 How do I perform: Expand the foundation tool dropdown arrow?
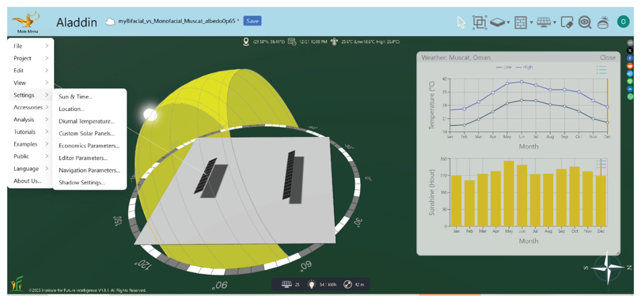pos(508,23)
